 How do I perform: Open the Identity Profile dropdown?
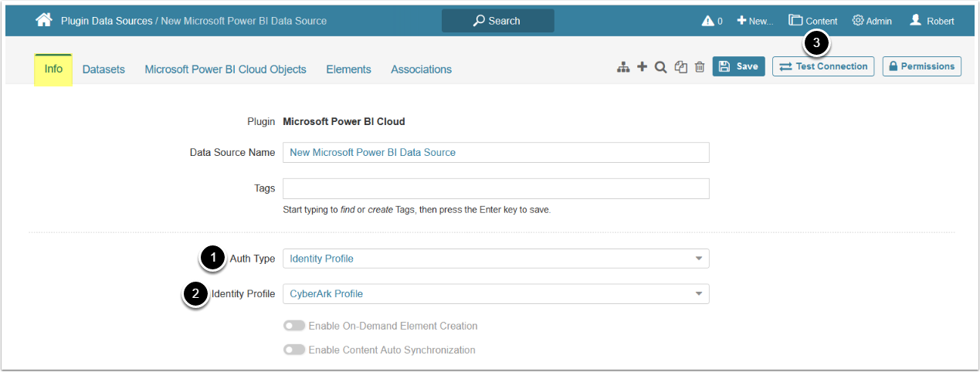click(x=496, y=294)
